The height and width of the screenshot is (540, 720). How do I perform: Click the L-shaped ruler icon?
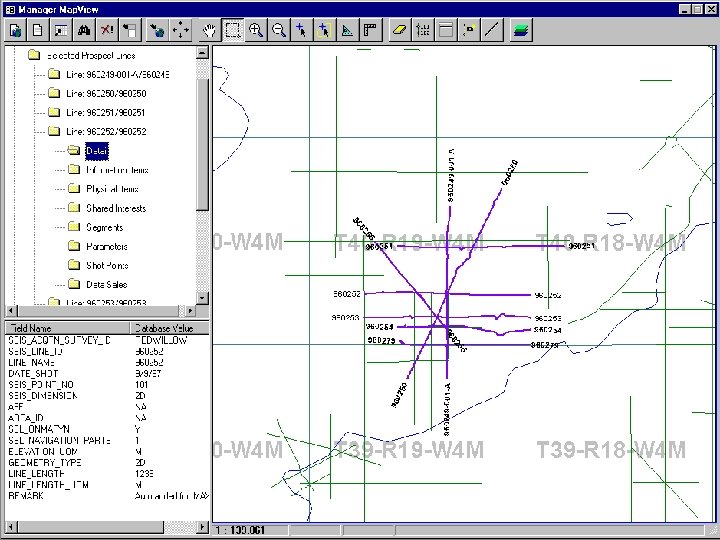coord(371,30)
